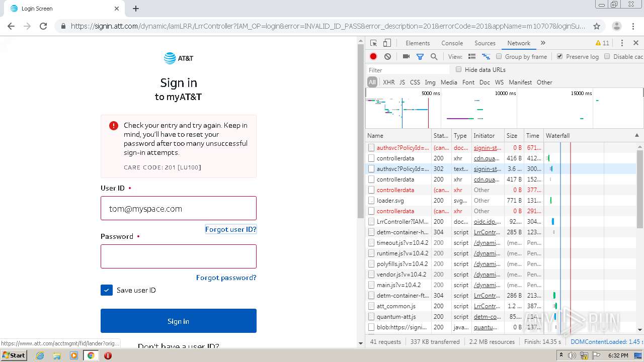Close the DevTools panel
The height and width of the screenshot is (362, 644).
coord(636,43)
